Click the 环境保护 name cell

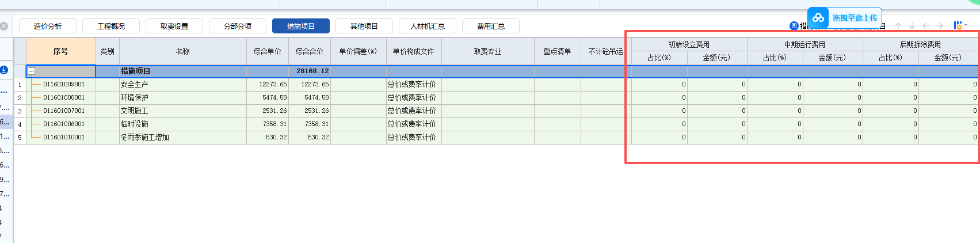183,97
